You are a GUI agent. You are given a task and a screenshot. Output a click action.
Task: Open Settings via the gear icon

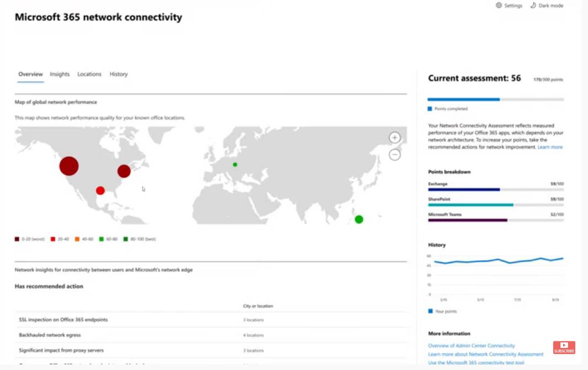[x=499, y=6]
